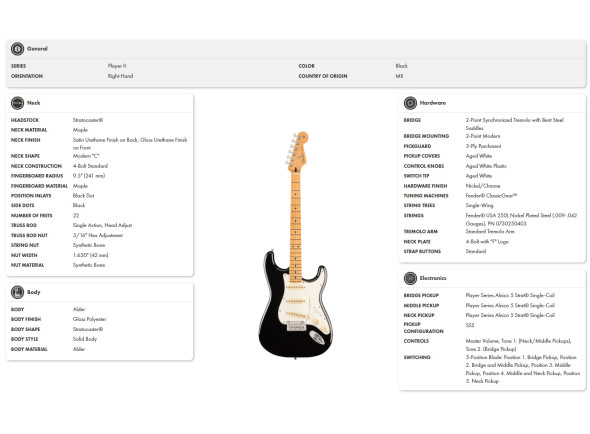590x434 pixels.
Task: Click the SWITCH TIP label
Action: 417,176
